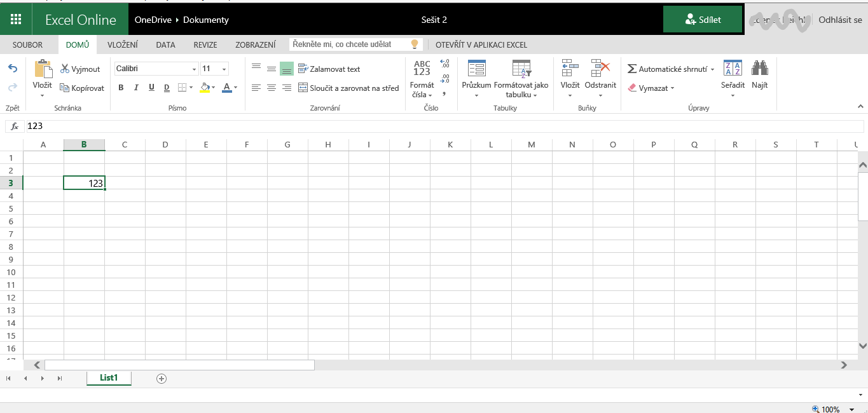
Task: Click the redo arrow icon
Action: [13, 88]
